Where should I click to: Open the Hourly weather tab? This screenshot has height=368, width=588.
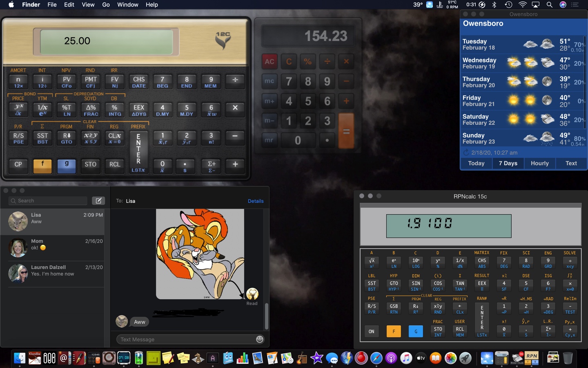(x=540, y=163)
